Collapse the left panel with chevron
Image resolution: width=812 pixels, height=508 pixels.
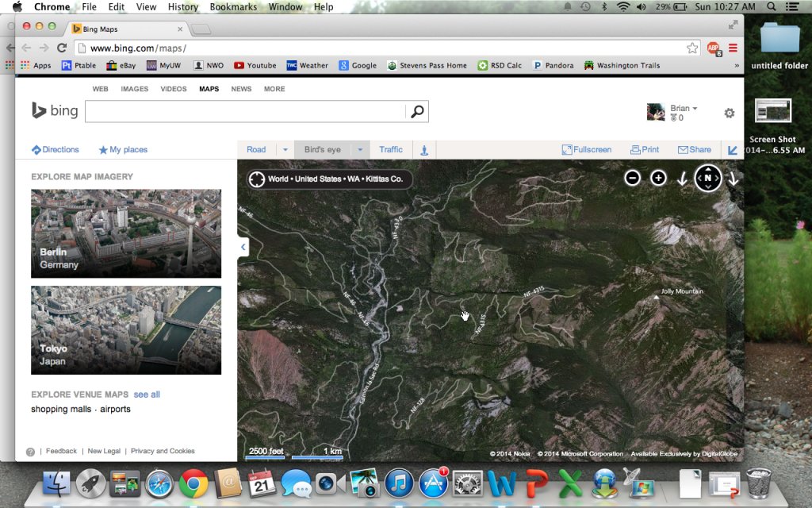pyautogui.click(x=243, y=248)
